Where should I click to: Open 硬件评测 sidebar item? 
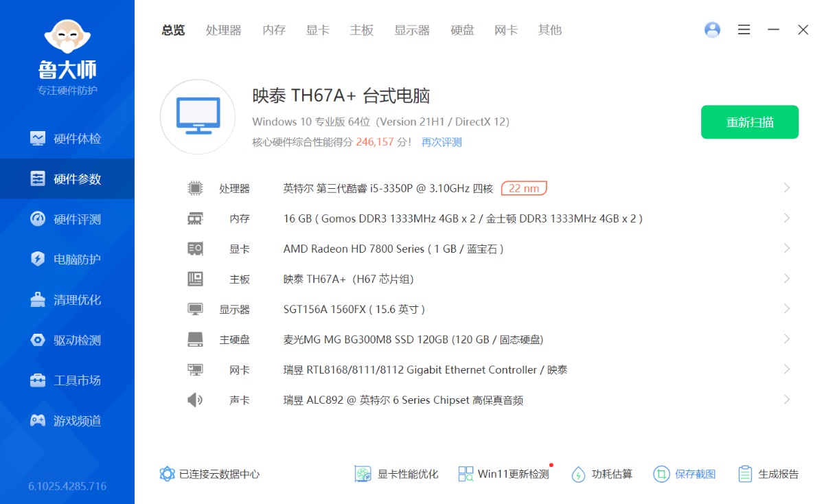67,220
